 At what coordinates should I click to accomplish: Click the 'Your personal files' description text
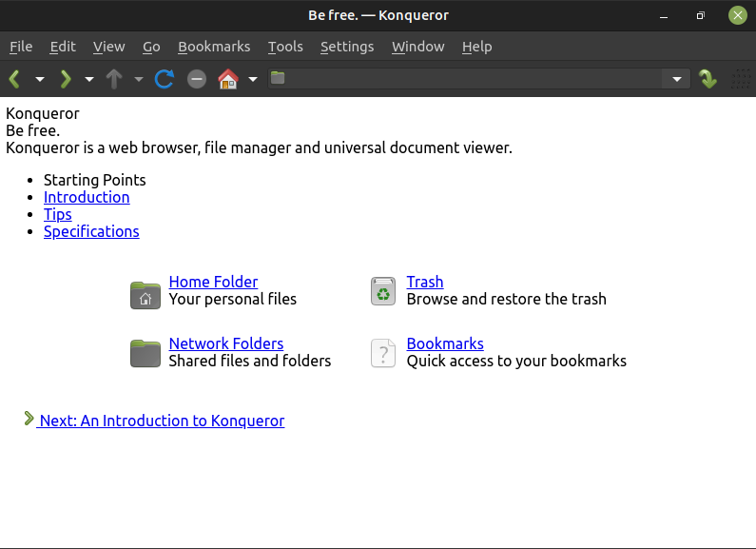coord(232,299)
